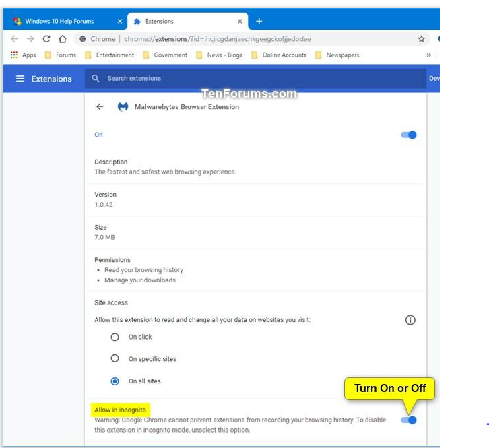
Task: Open the Online Accounts bookmark folder
Action: [x=279, y=55]
